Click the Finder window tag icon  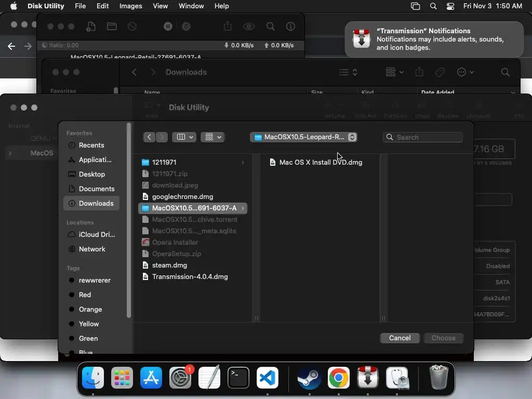(x=440, y=72)
